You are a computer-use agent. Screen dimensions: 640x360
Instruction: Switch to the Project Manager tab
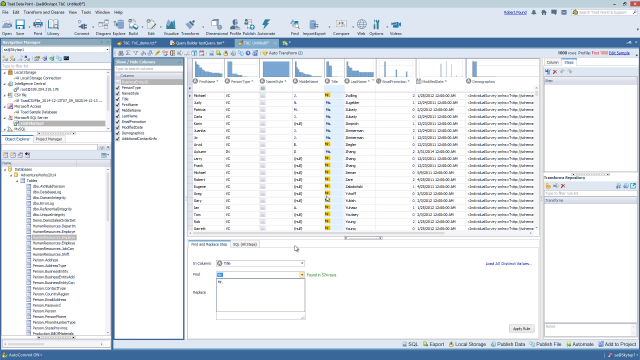pos(49,139)
